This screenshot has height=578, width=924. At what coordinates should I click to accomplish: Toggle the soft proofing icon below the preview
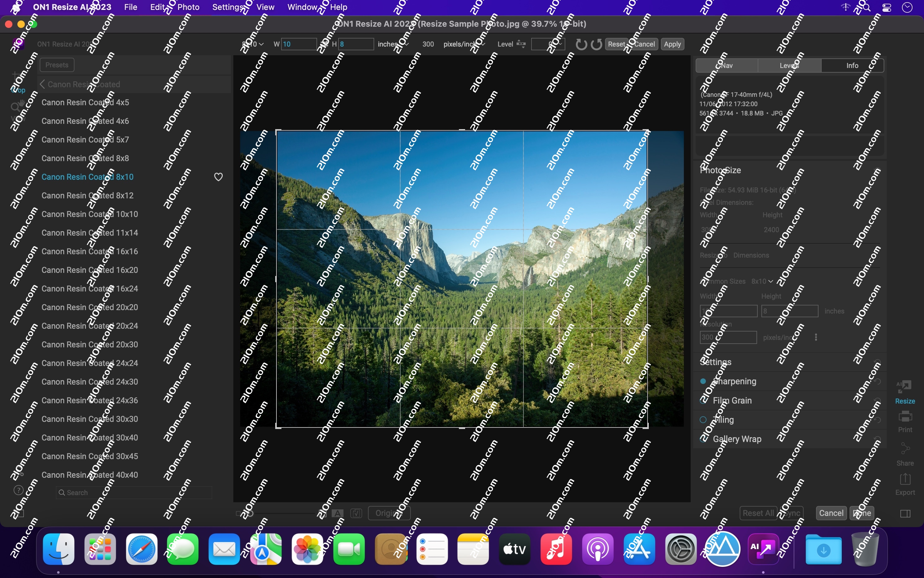356,513
